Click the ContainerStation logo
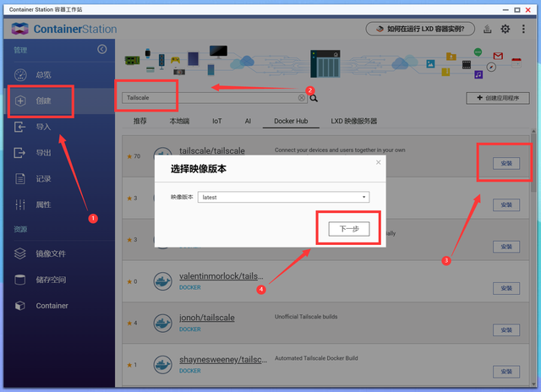The width and height of the screenshot is (541, 392). [x=64, y=29]
